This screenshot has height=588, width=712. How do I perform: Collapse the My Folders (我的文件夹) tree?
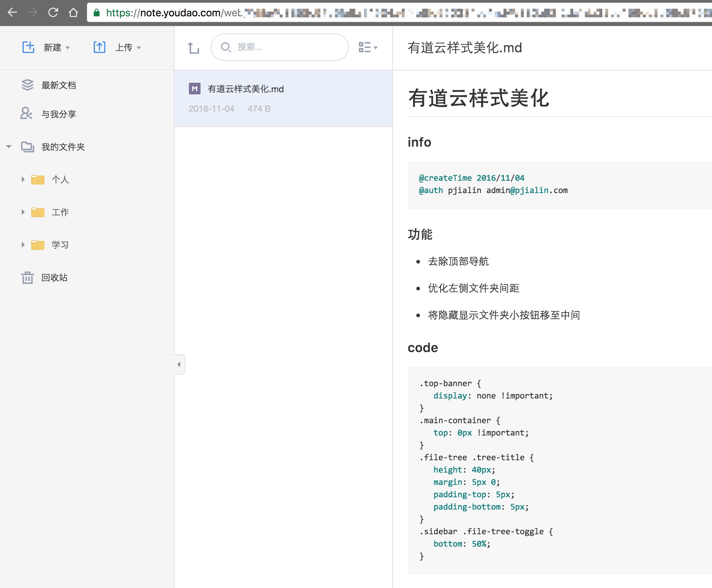click(9, 147)
